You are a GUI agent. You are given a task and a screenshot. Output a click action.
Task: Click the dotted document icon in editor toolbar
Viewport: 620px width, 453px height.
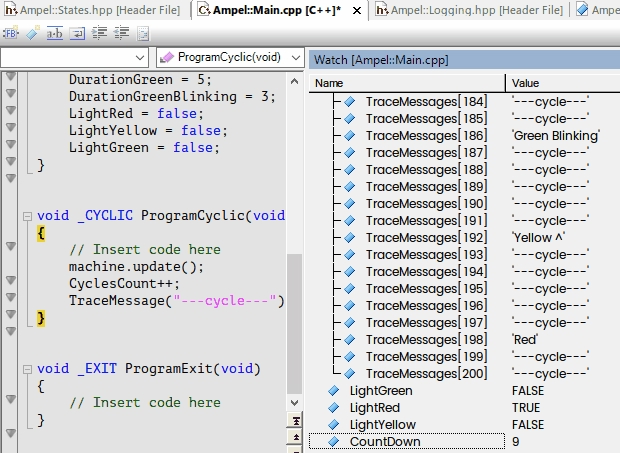(143, 34)
